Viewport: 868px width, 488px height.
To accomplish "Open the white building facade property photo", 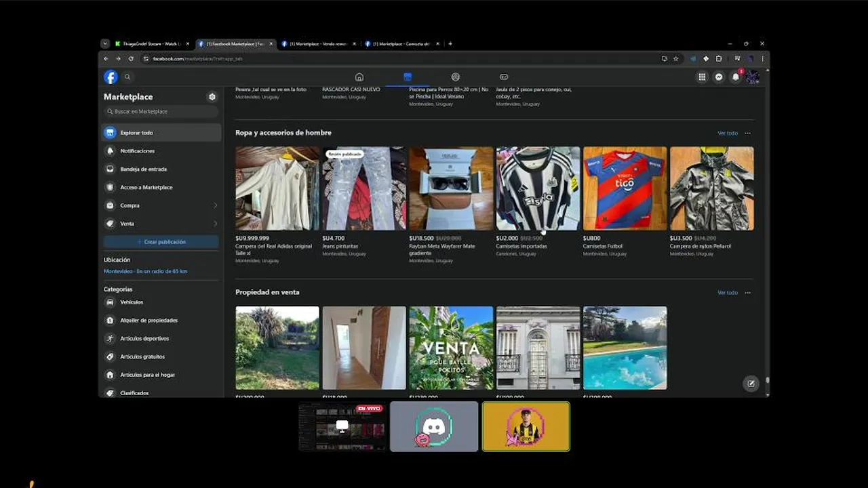I will [538, 348].
